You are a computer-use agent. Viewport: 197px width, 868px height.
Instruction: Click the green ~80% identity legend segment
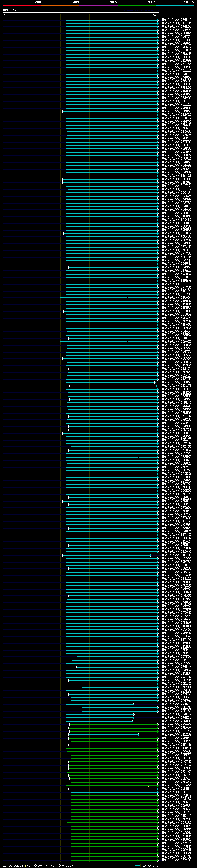point(137,6)
